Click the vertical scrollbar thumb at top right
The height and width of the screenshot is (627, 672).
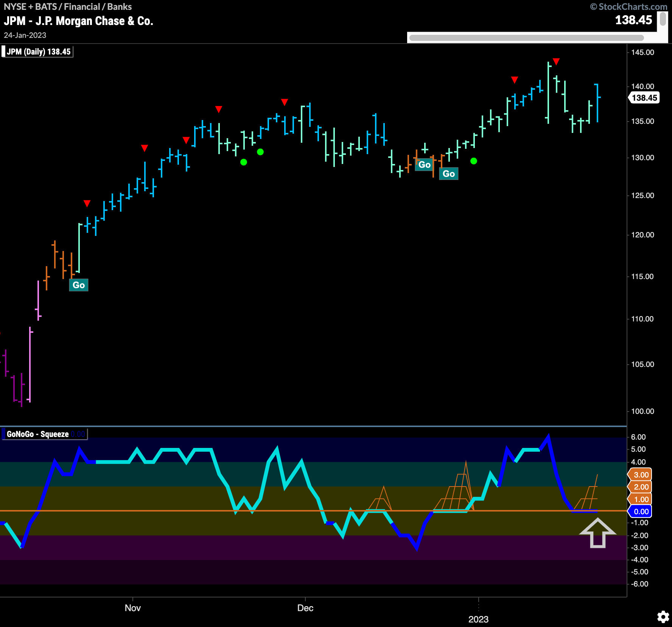[663, 19]
